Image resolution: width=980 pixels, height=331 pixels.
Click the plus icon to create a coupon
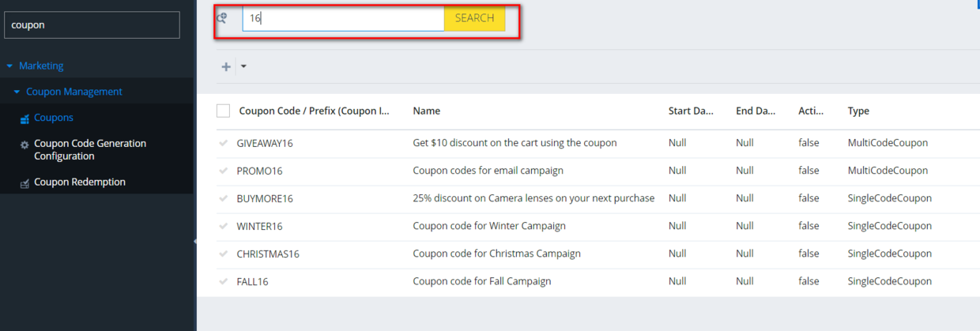pyautogui.click(x=226, y=67)
